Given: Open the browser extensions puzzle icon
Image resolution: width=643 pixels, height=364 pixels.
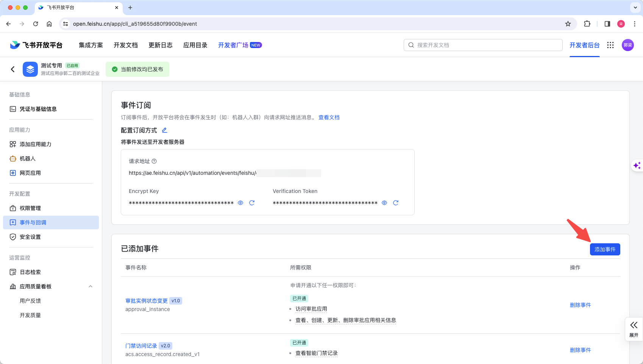Looking at the screenshot, I should pos(587,24).
